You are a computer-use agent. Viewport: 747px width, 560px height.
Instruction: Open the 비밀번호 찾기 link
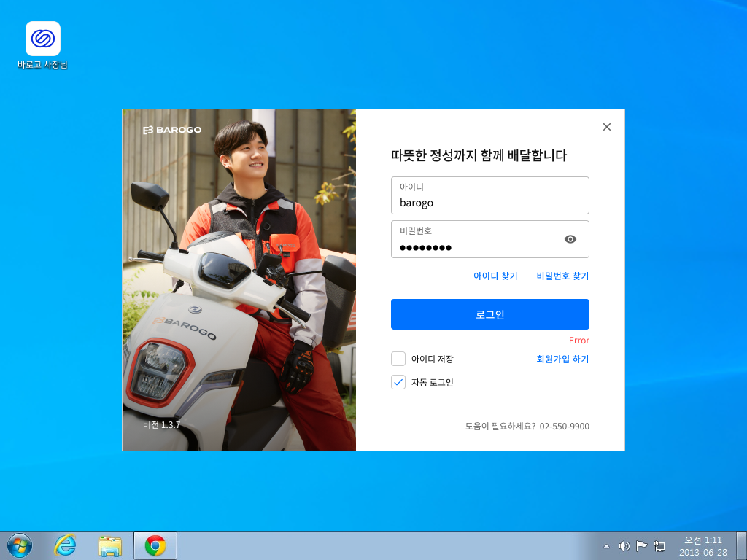[x=562, y=276]
